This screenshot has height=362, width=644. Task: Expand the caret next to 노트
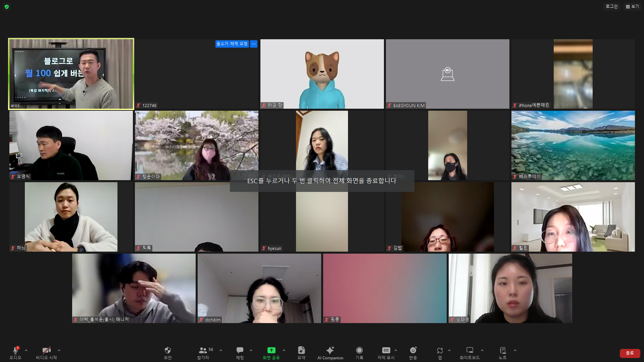tap(515, 350)
